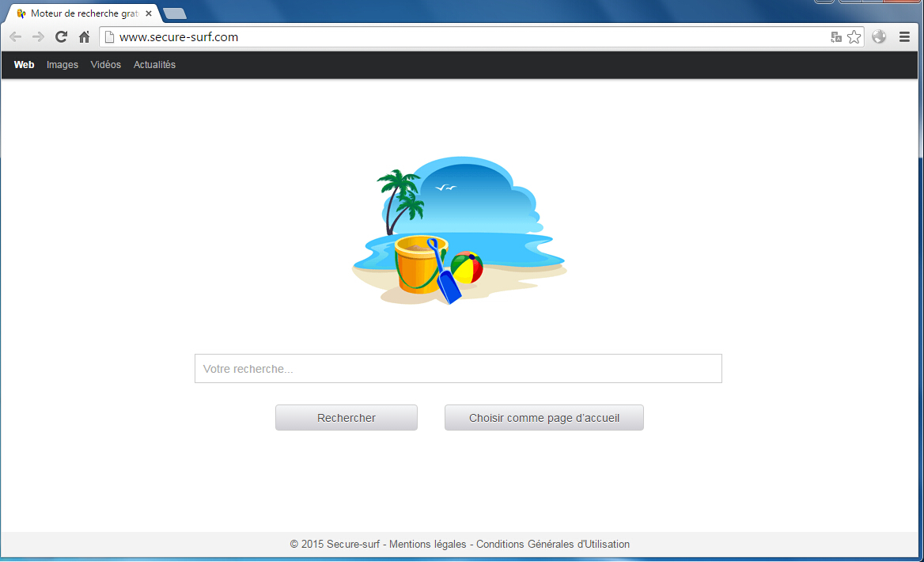Open a new browser tab
The image size is (924, 562).
[174, 13]
